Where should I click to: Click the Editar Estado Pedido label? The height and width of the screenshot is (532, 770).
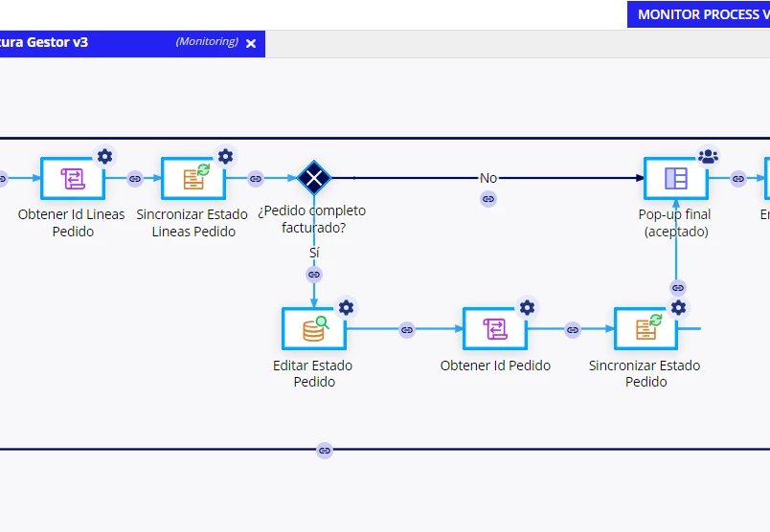pyautogui.click(x=313, y=373)
